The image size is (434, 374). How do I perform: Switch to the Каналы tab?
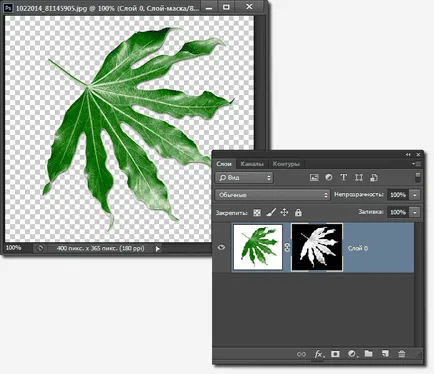(252, 164)
